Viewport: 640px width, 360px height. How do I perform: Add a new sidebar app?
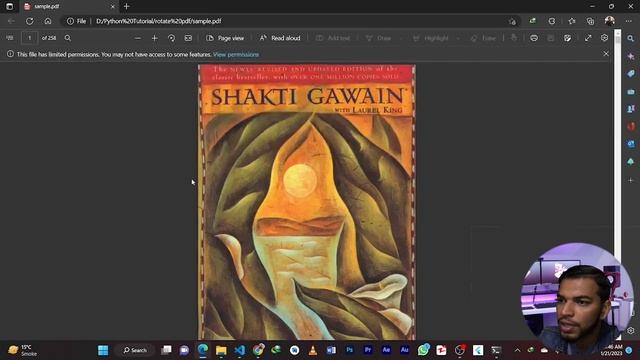pos(631,180)
